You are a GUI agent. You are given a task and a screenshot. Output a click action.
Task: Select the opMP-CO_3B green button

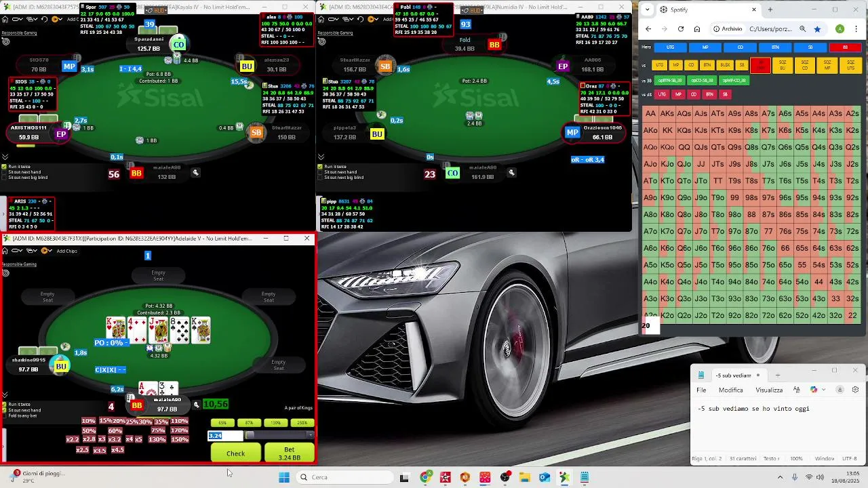(734, 80)
